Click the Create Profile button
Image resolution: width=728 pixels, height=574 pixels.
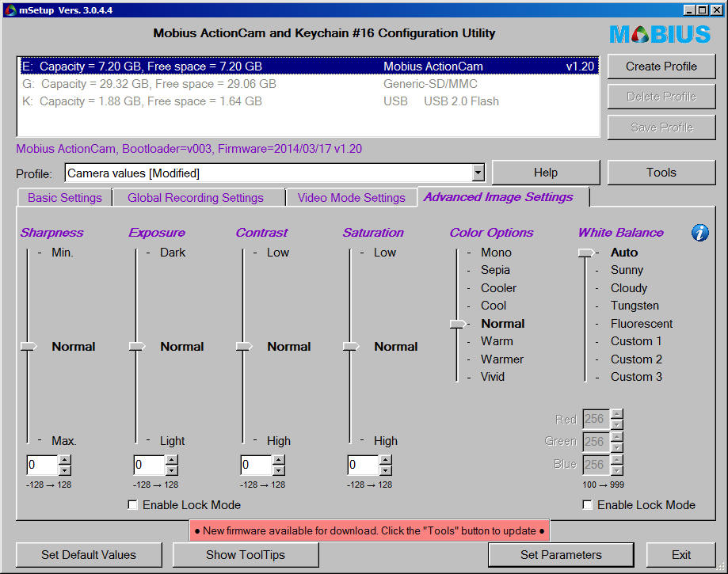pyautogui.click(x=661, y=67)
